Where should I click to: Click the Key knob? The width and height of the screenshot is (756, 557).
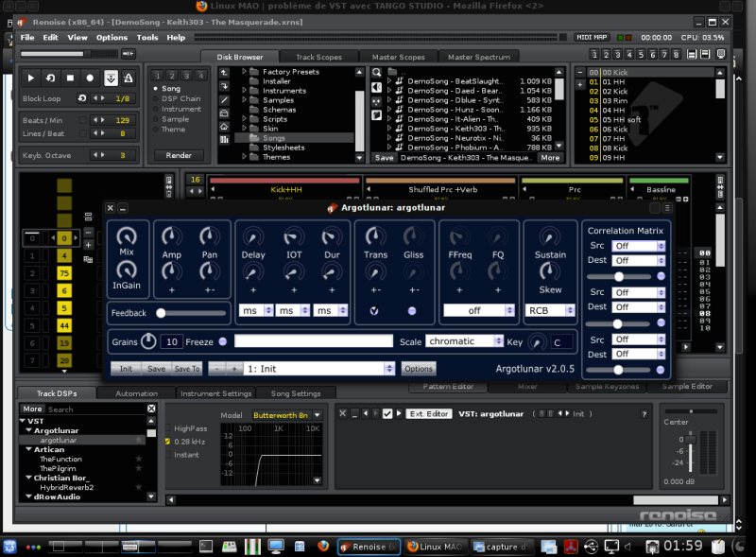tap(537, 342)
